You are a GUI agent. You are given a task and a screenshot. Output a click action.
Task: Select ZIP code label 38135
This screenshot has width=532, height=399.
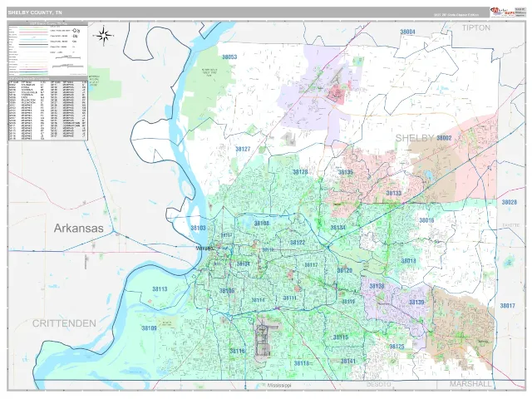tap(346, 172)
